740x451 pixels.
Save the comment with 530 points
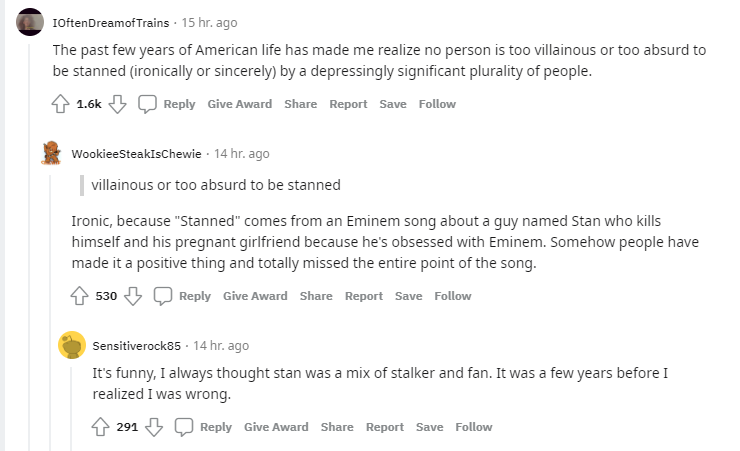[x=409, y=296]
